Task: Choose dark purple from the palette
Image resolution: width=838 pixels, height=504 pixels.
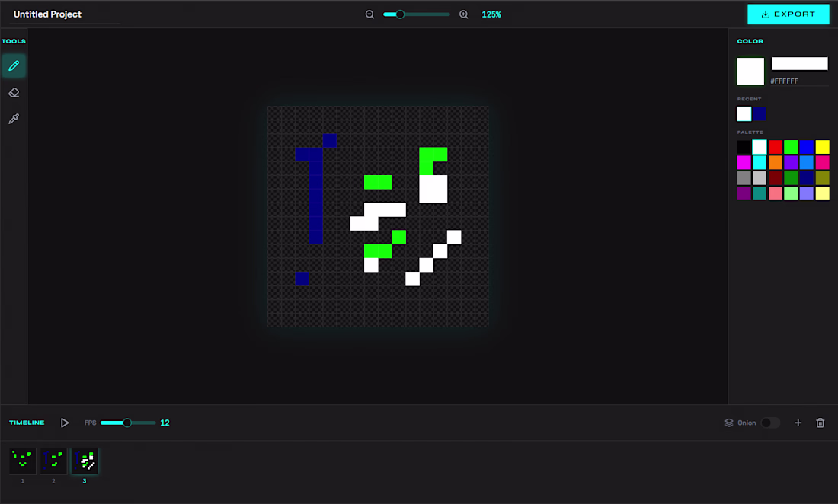Action: [x=744, y=193]
